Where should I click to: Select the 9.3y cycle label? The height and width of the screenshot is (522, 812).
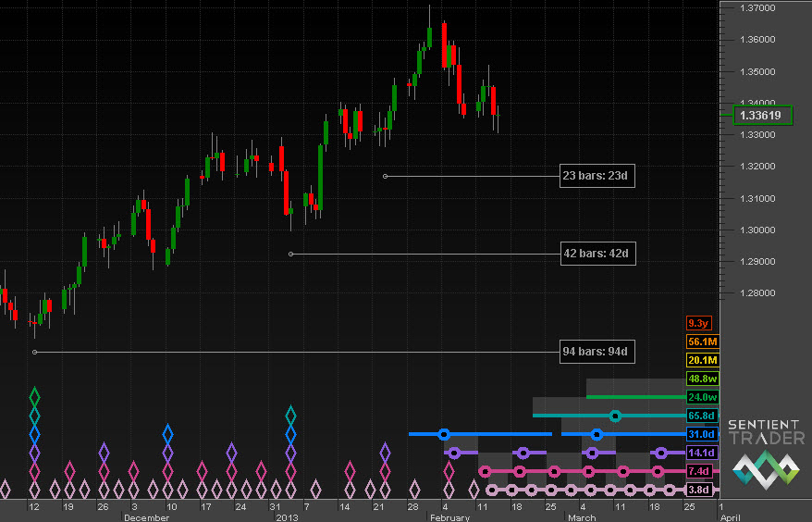(697, 323)
